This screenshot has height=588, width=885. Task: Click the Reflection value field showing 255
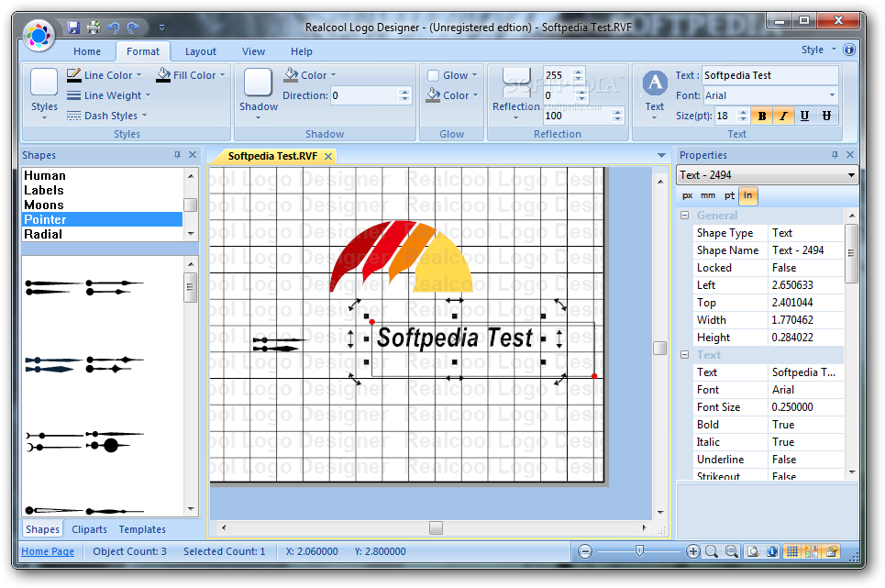(559, 75)
